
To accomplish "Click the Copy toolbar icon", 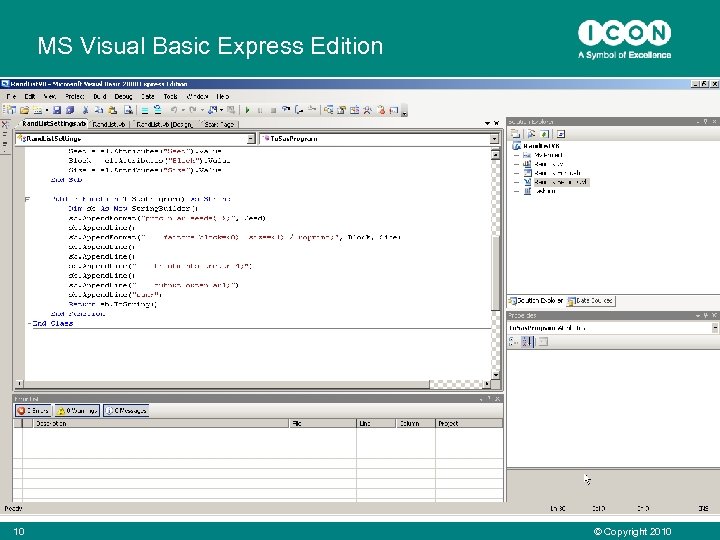I will [x=99, y=110].
